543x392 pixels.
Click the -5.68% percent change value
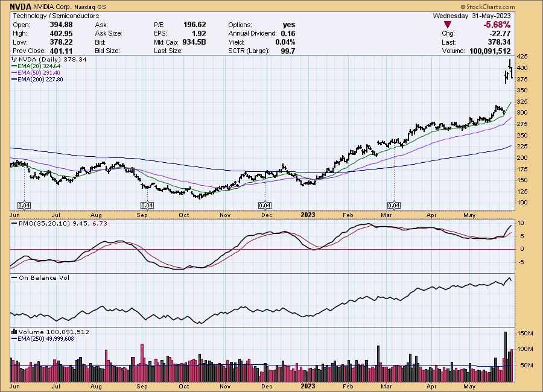point(498,25)
